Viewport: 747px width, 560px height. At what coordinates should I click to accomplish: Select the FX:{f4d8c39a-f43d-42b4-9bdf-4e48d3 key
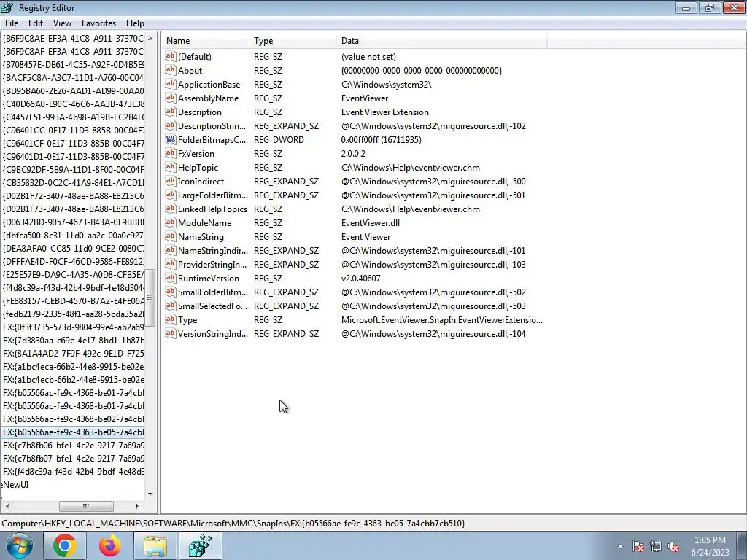tap(74, 472)
